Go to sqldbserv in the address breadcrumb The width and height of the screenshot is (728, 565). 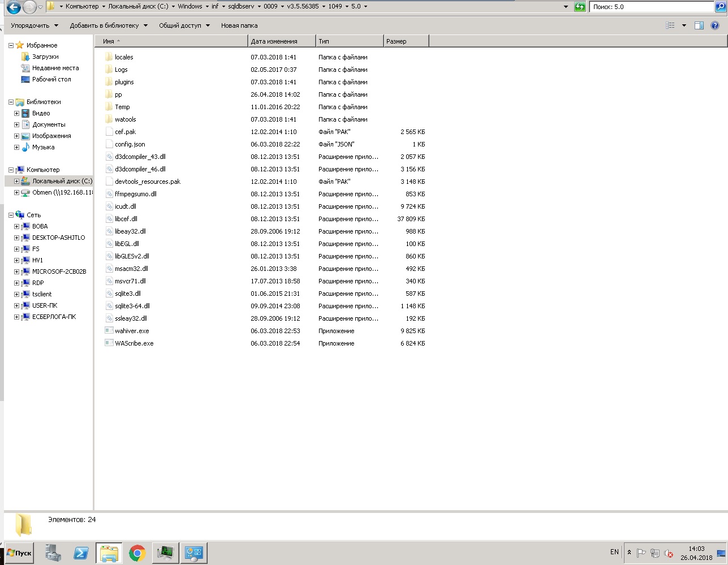240,7
